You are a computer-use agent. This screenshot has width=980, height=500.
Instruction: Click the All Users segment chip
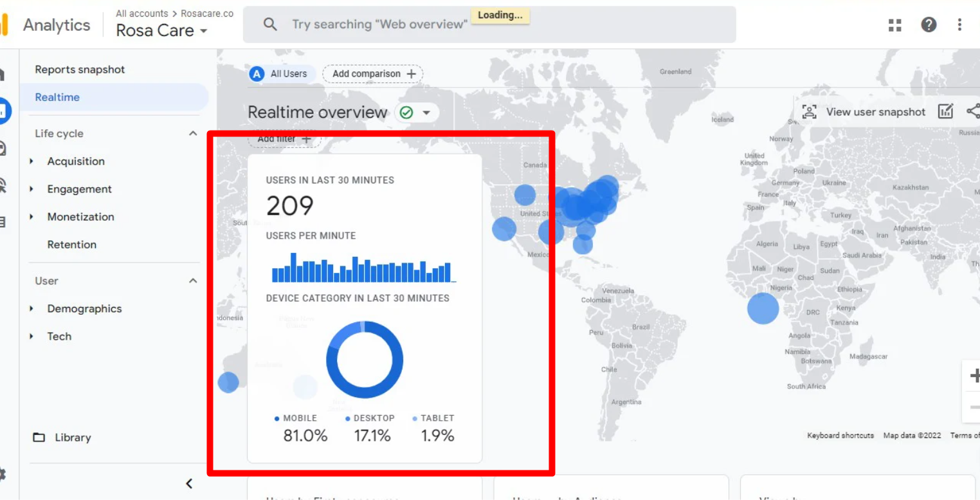(x=280, y=74)
